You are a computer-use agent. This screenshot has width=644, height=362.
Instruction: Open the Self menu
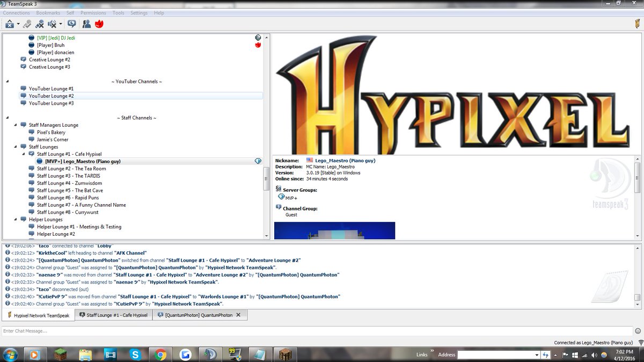pyautogui.click(x=70, y=13)
